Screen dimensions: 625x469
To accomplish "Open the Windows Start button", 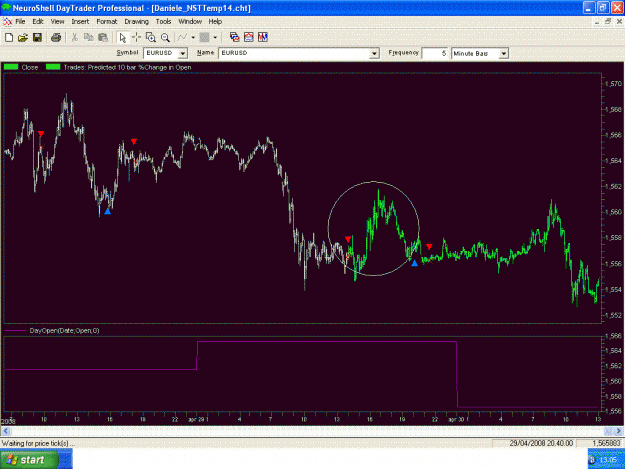I will click(29, 459).
